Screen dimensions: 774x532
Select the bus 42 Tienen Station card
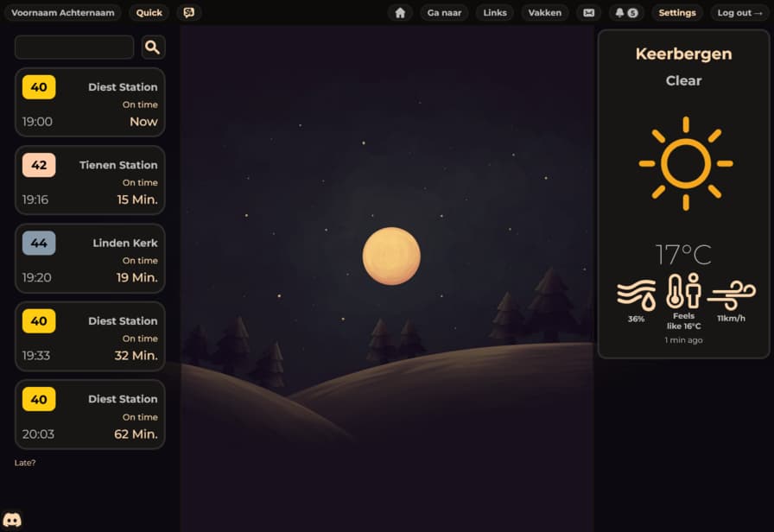pos(90,180)
